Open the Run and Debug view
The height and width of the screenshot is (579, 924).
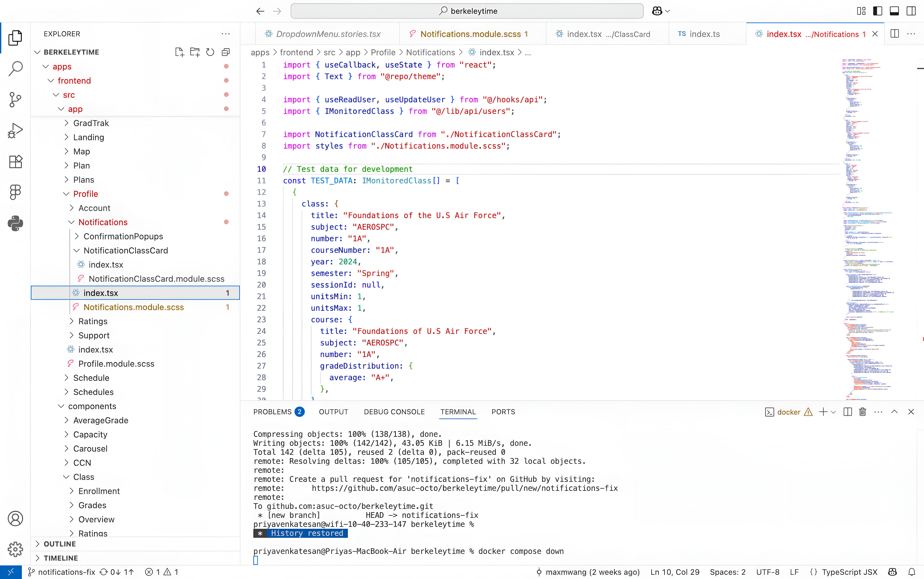click(15, 131)
